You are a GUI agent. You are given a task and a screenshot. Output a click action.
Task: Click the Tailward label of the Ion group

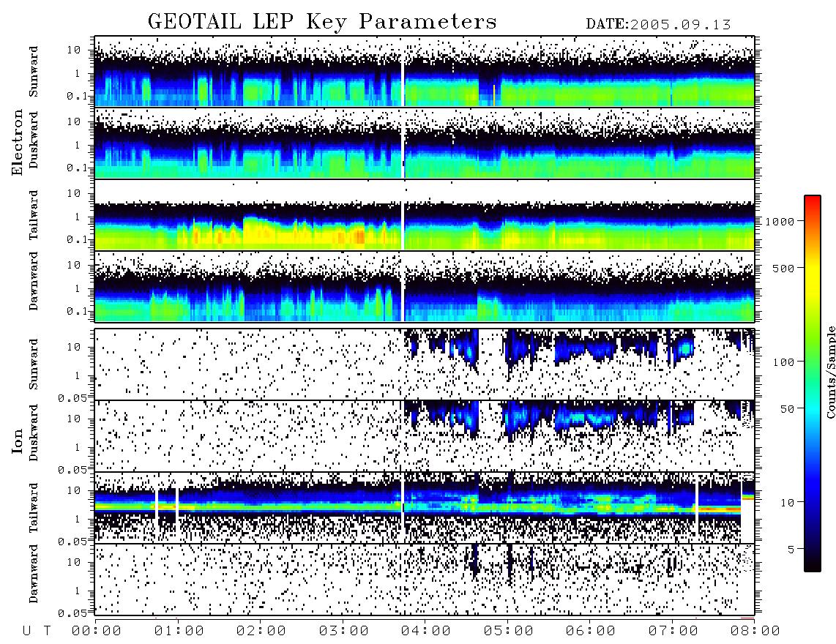point(34,508)
